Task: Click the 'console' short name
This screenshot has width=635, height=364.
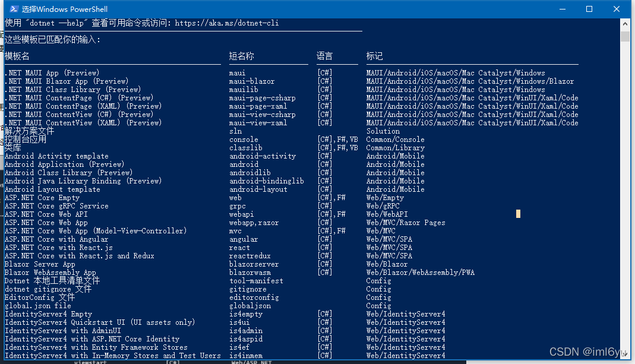Action: tap(244, 140)
